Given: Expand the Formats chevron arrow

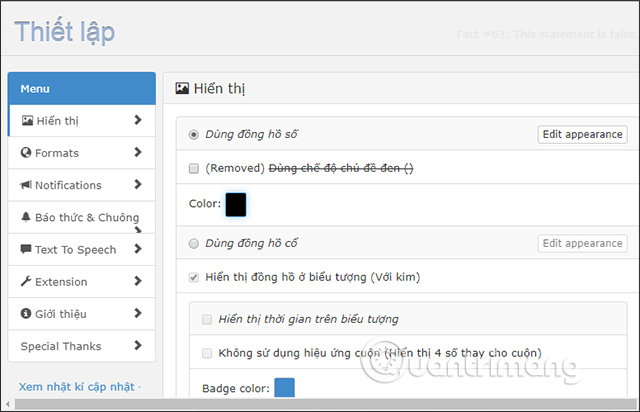Looking at the screenshot, I should [138, 152].
